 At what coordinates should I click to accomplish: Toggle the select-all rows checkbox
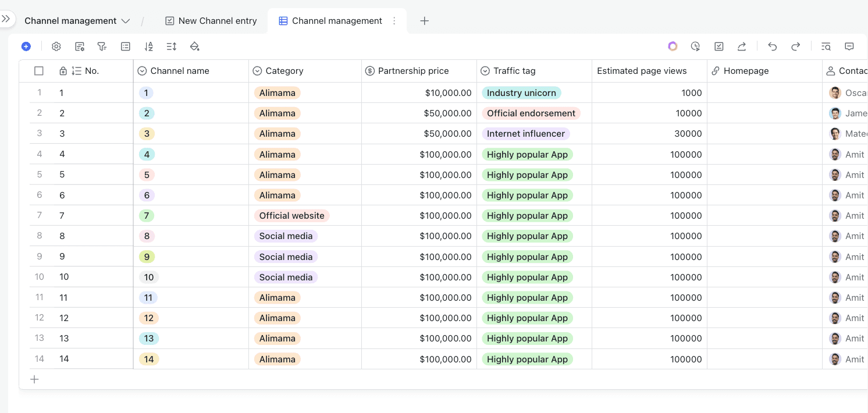coord(39,71)
